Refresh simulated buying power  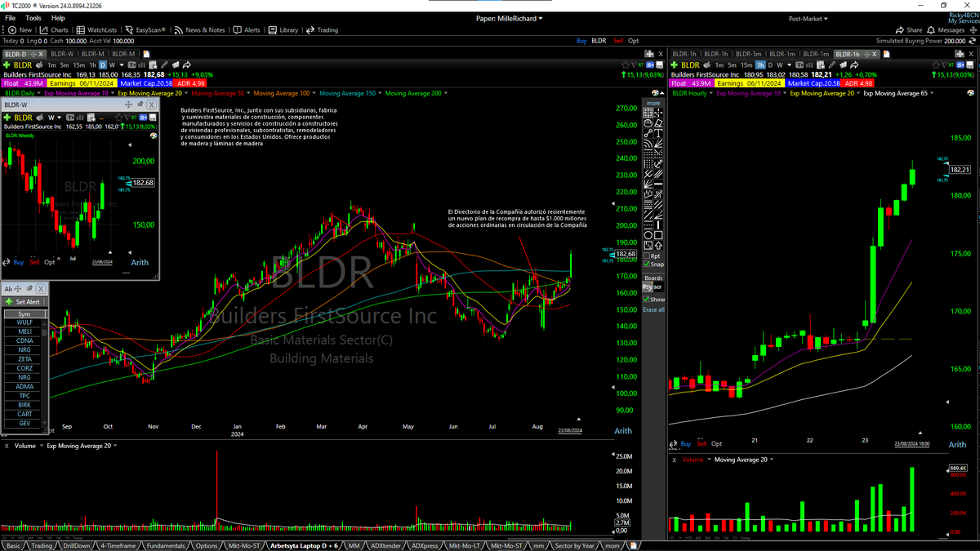[x=972, y=41]
